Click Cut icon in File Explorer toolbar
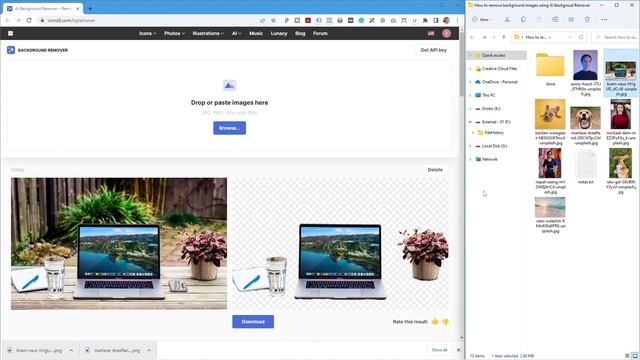The width and height of the screenshot is (640, 360). click(x=507, y=19)
